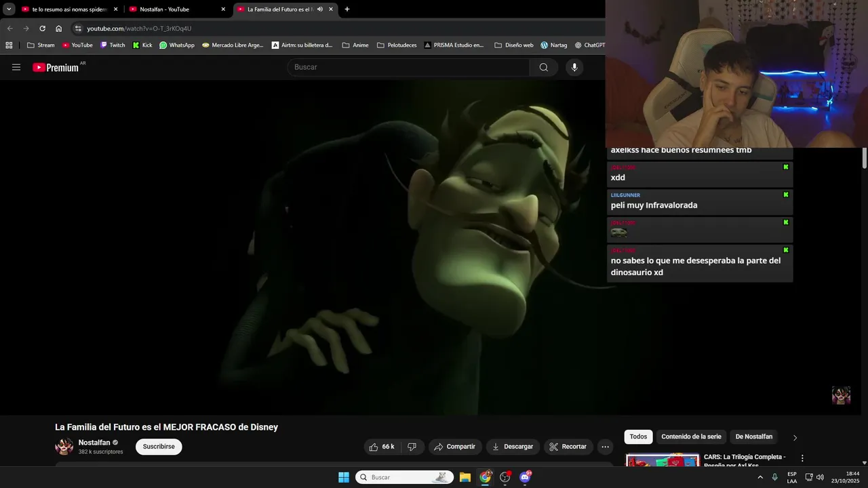Viewport: 868px width, 488px height.
Task: Expand the Pelotudeces bookmarks folder
Action: (x=397, y=45)
